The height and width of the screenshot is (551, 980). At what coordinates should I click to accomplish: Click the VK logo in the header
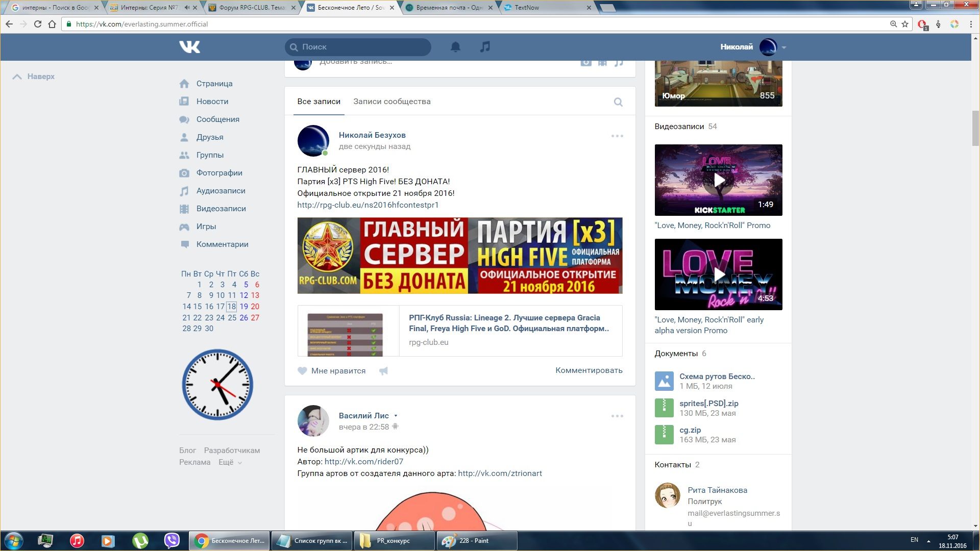coord(189,47)
